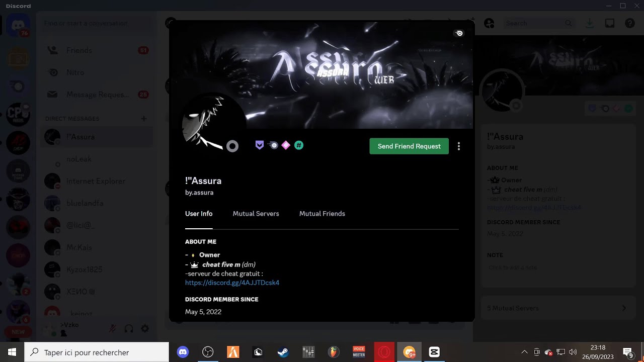Viewport: 644px width, 362px height.
Task: Click the Find or start a conversation field
Action: pyautogui.click(x=96, y=23)
